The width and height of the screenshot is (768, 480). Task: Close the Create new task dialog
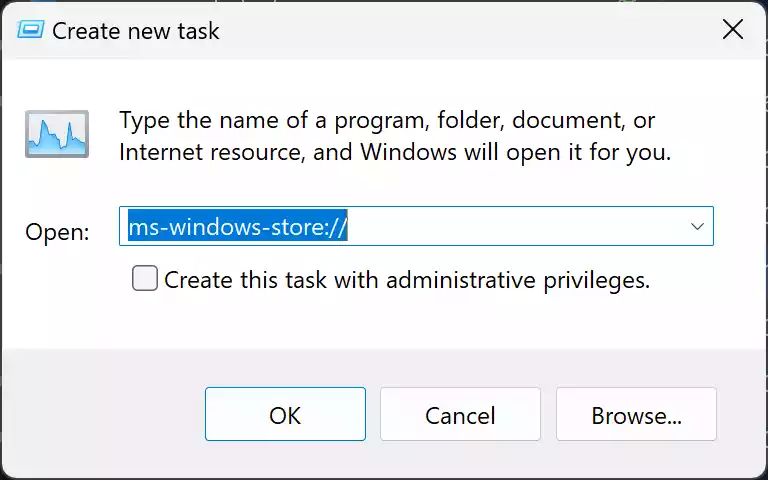733,30
